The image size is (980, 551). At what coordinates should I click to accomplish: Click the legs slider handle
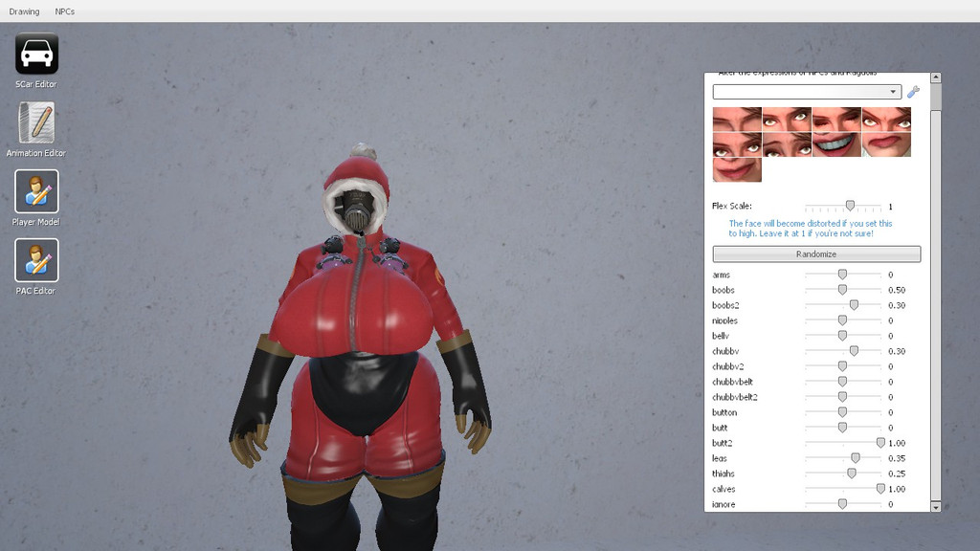[856, 458]
